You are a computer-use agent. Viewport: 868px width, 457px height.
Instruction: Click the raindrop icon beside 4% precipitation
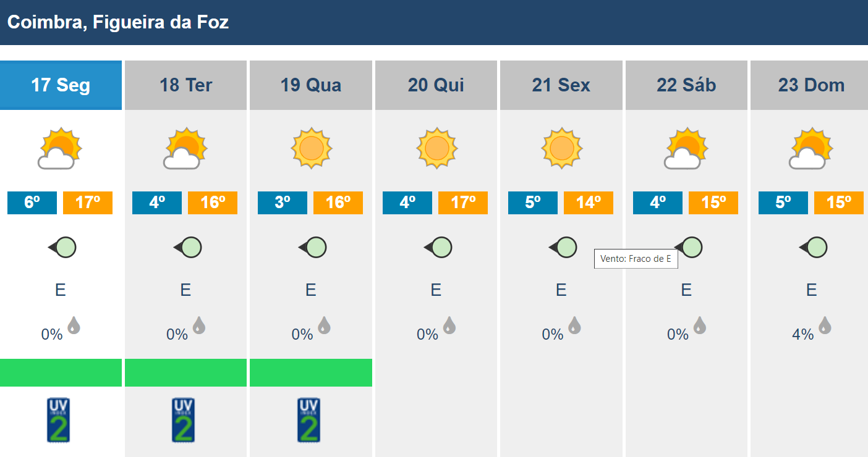pos(824,325)
